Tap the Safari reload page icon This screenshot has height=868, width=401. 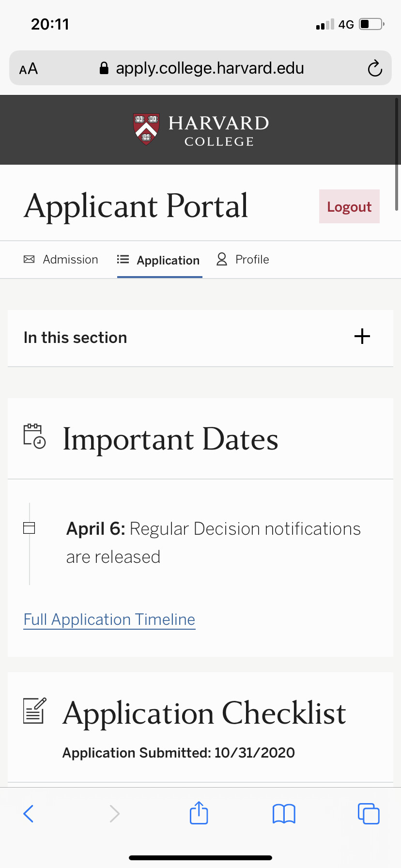point(375,68)
